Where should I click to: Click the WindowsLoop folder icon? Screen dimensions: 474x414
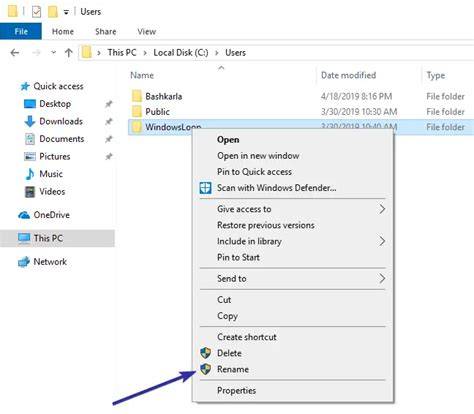(x=137, y=126)
